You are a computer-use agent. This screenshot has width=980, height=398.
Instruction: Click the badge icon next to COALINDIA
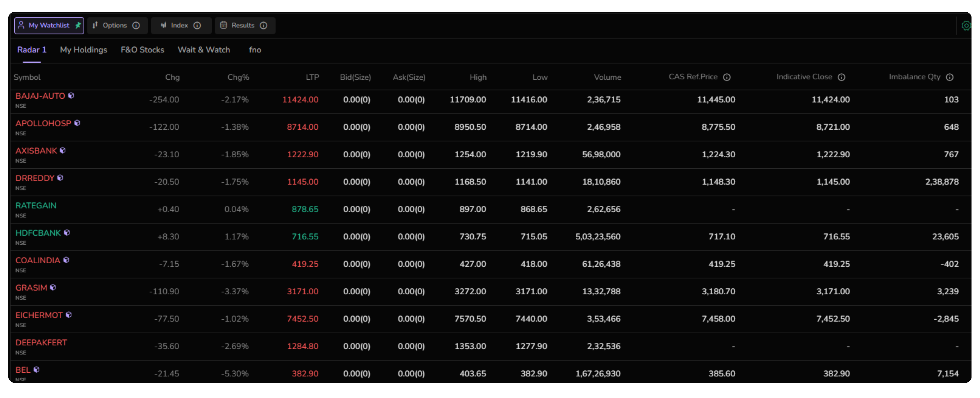(66, 260)
